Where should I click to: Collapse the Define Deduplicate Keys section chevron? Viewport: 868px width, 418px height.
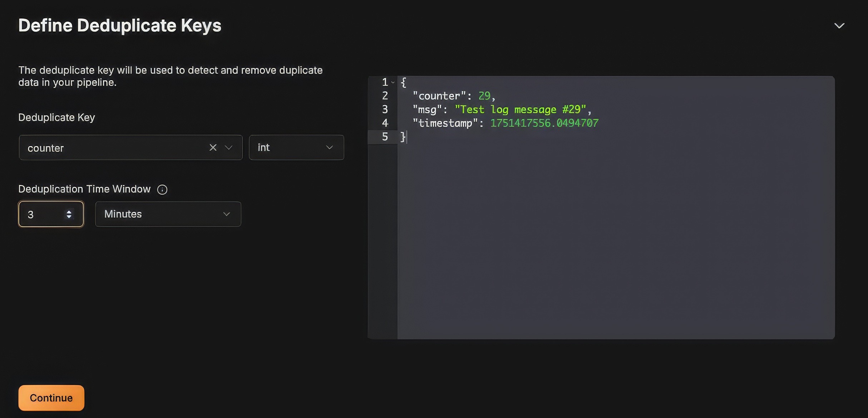coord(839,26)
